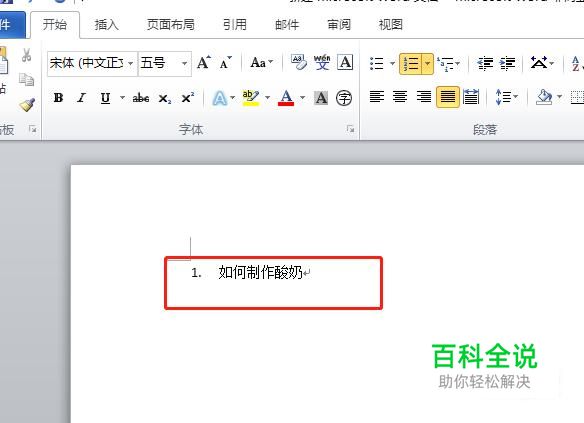Image resolution: width=584 pixels, height=423 pixels.
Task: Click the Borders icon
Action: coord(577,97)
